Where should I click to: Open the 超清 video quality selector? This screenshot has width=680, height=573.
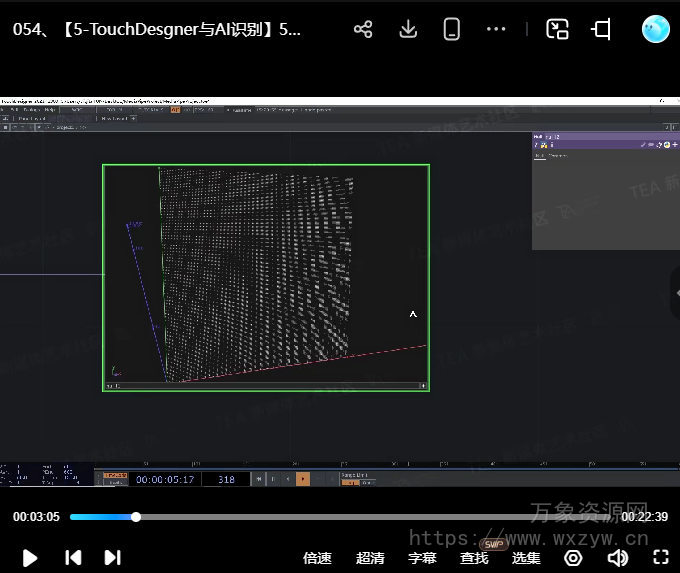[x=370, y=558]
